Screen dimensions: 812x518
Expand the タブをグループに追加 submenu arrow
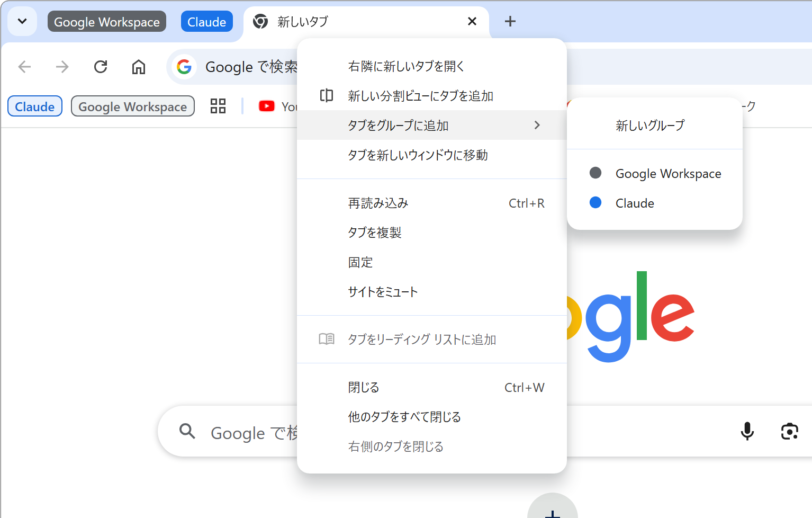click(x=537, y=125)
